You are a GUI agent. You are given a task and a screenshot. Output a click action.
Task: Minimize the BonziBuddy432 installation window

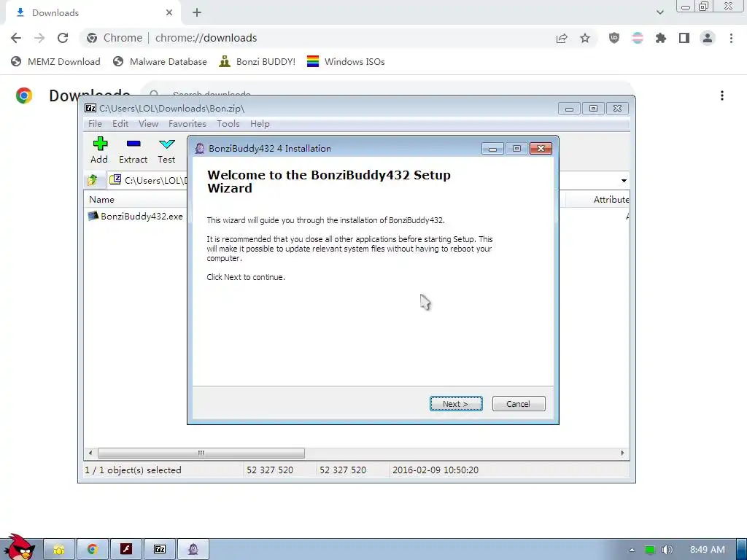492,149
